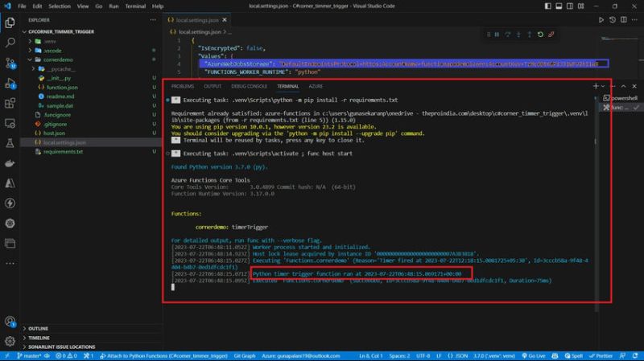Open Customize Layout button
Image resolution: width=644 pixels, height=361 pixels.
[x=581, y=6]
